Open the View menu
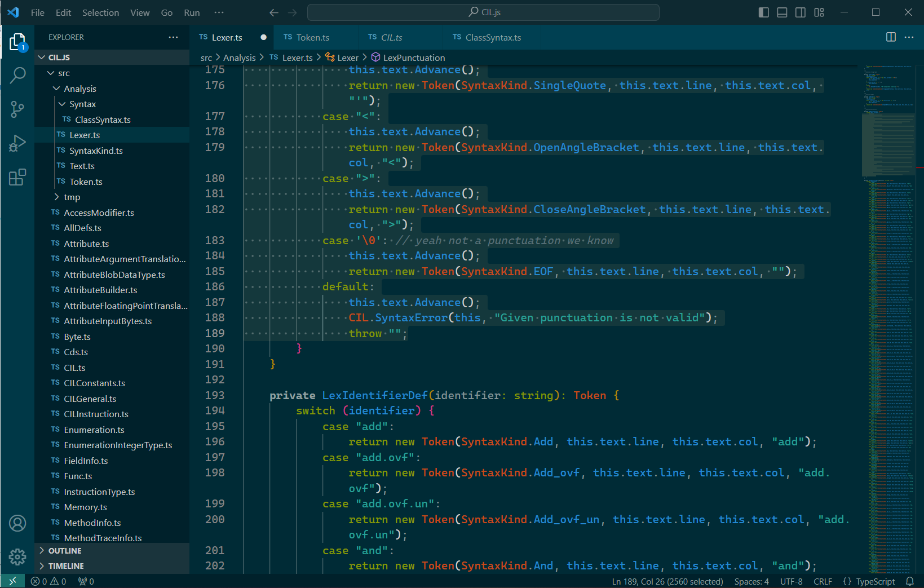This screenshot has height=588, width=924. pos(140,12)
